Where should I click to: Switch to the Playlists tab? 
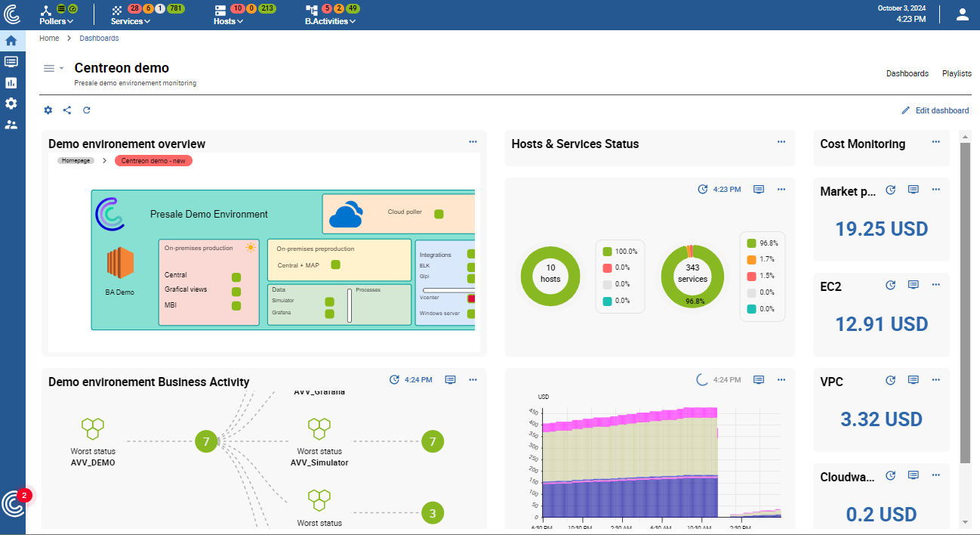pyautogui.click(x=957, y=73)
